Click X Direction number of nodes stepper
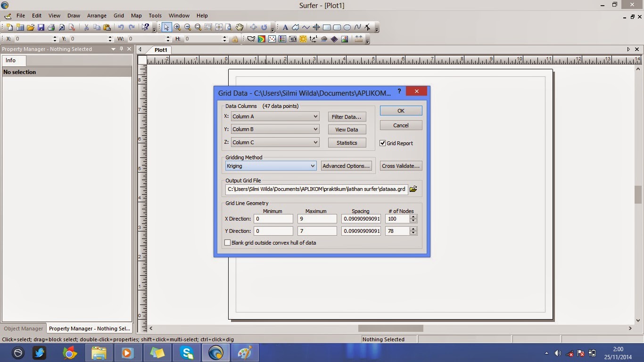This screenshot has height=362, width=644. coord(413,219)
